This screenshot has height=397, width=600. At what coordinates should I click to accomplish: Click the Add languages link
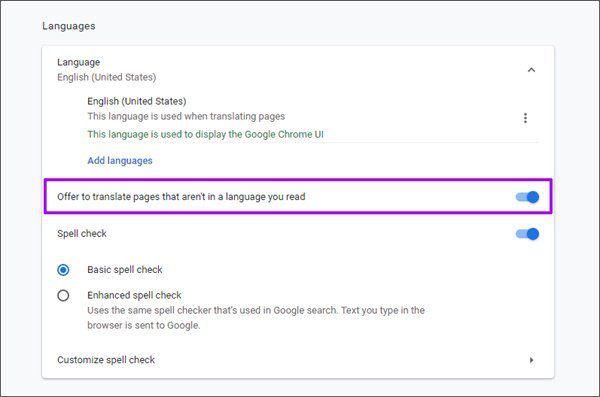[120, 160]
